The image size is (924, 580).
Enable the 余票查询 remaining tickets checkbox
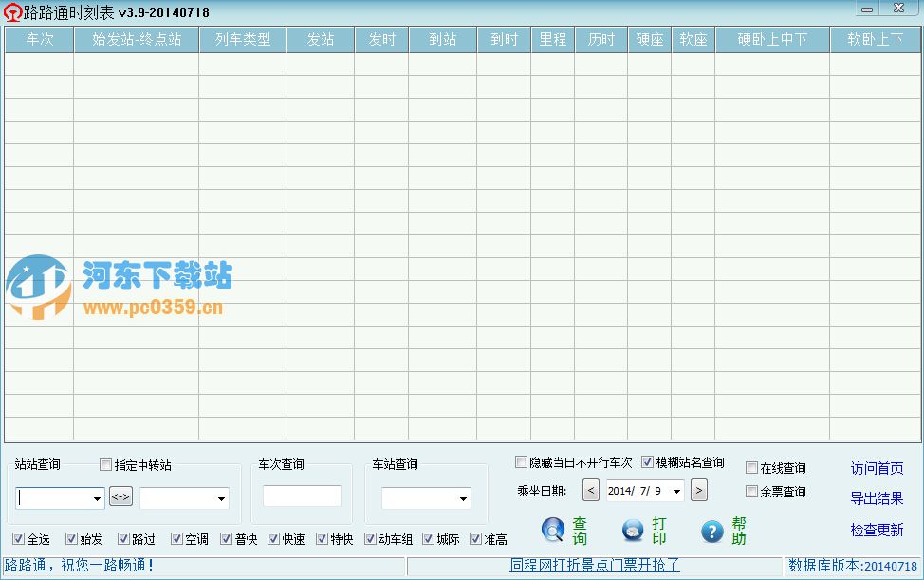tap(749, 490)
